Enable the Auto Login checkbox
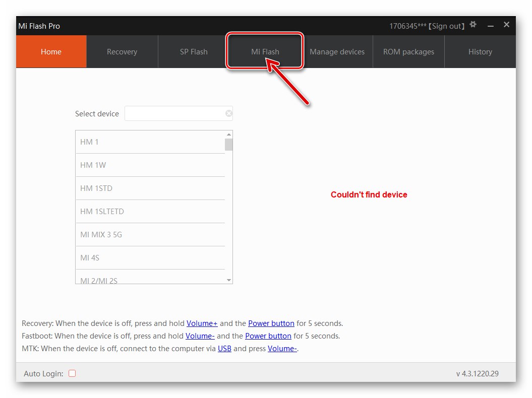The width and height of the screenshot is (532, 398). point(72,373)
